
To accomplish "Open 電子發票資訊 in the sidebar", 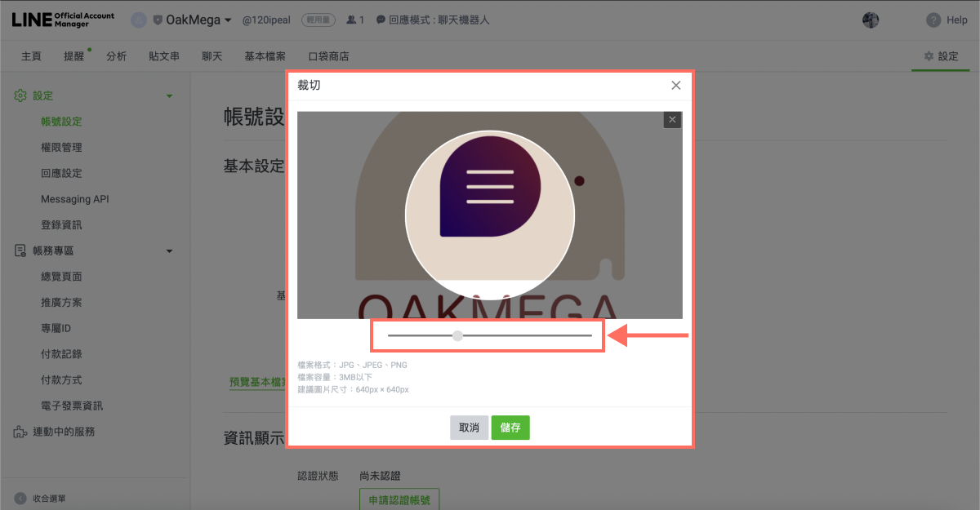I will (x=72, y=406).
